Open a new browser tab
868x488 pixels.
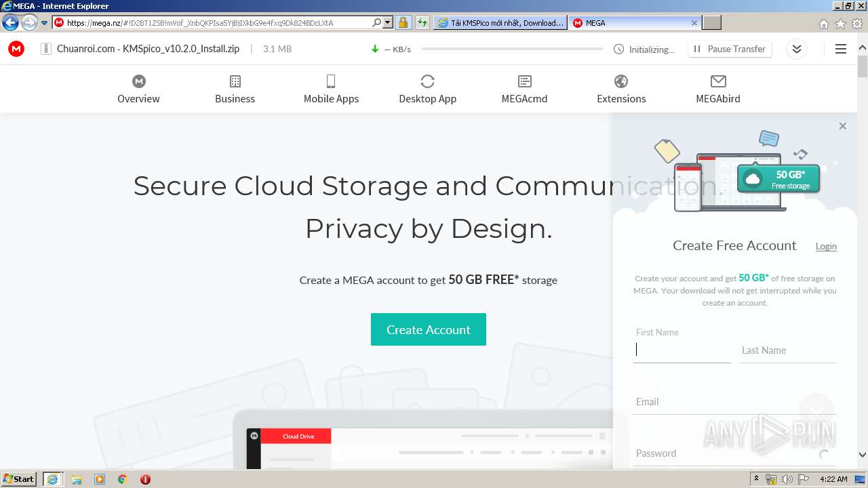[x=711, y=23]
